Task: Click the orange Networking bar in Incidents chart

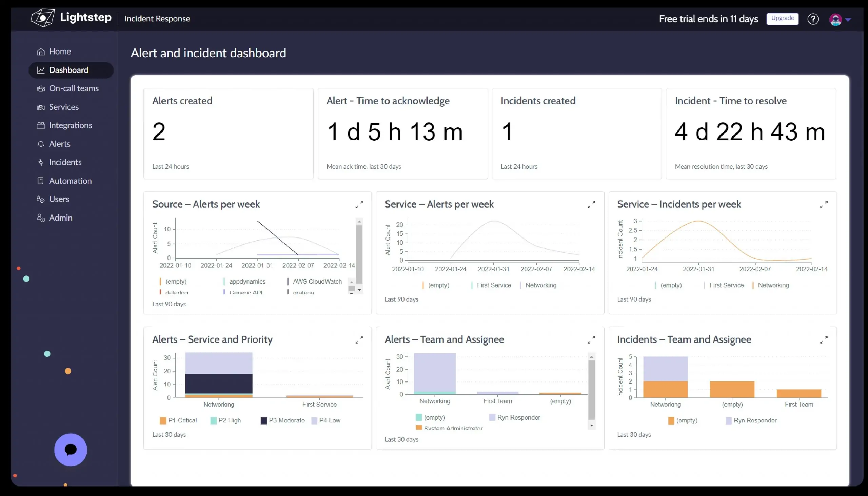Action: coord(665,389)
